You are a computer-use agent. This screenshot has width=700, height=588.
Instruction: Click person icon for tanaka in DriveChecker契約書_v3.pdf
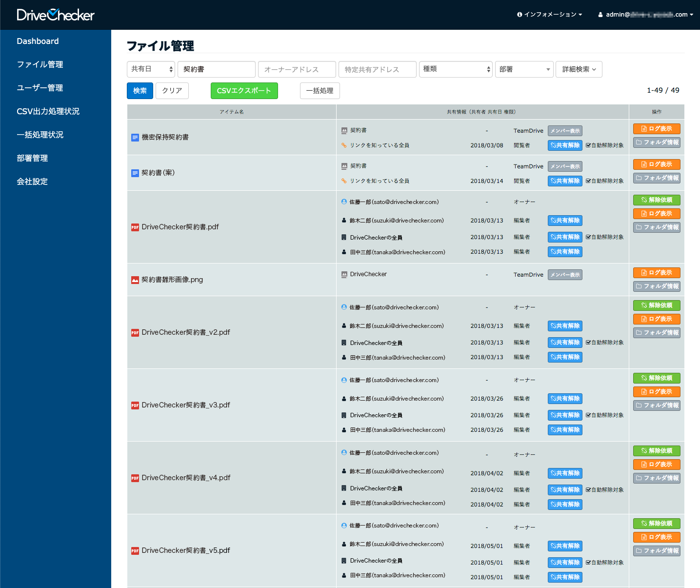click(x=344, y=430)
